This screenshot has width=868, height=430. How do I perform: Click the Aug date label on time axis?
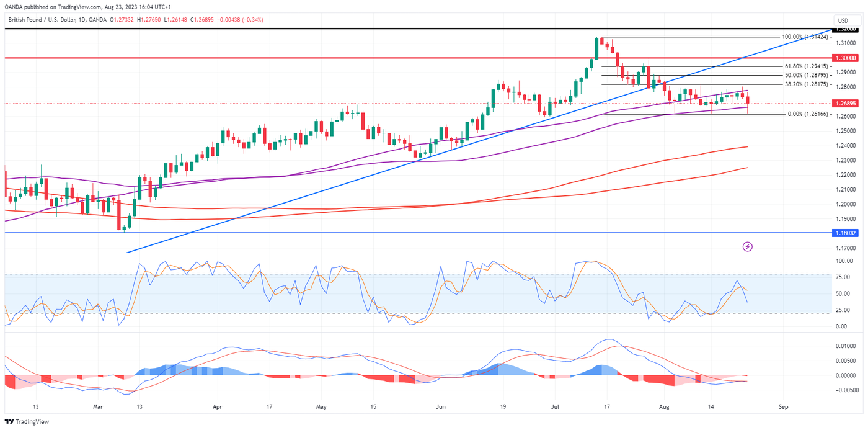tap(665, 407)
